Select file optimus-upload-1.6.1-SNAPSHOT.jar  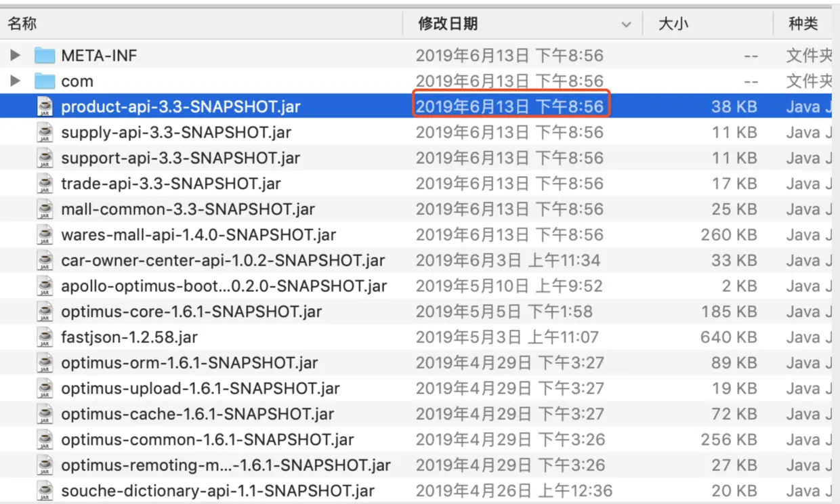click(x=201, y=388)
